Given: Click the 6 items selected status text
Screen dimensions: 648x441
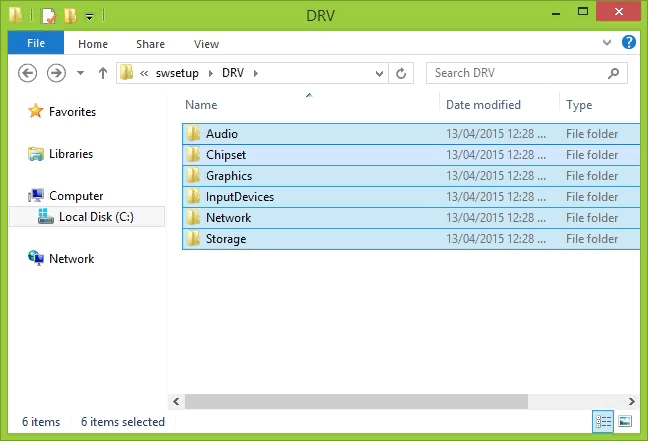Looking at the screenshot, I should point(123,422).
